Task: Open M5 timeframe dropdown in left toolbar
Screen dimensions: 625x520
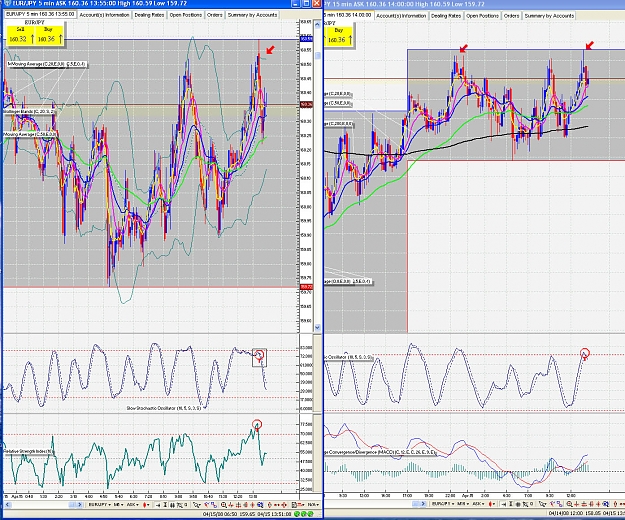Action: [118, 504]
